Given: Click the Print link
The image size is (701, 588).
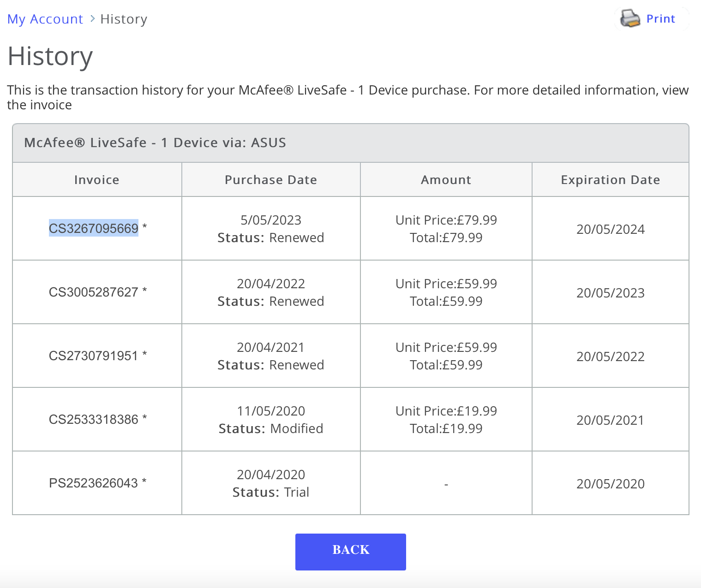Looking at the screenshot, I should click(x=660, y=19).
